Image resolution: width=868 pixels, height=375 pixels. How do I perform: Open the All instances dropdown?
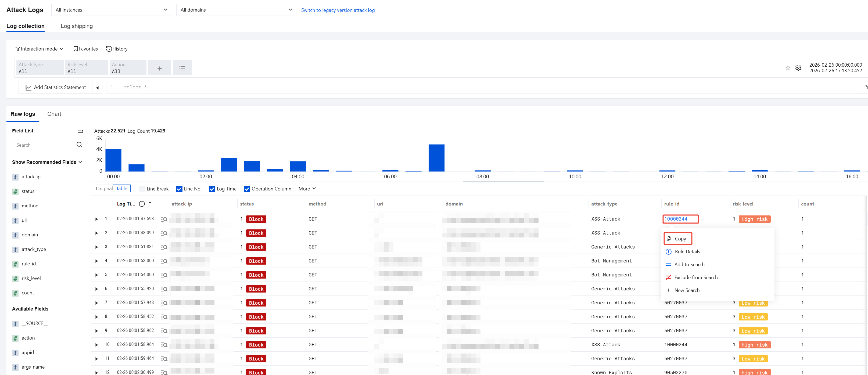click(111, 10)
